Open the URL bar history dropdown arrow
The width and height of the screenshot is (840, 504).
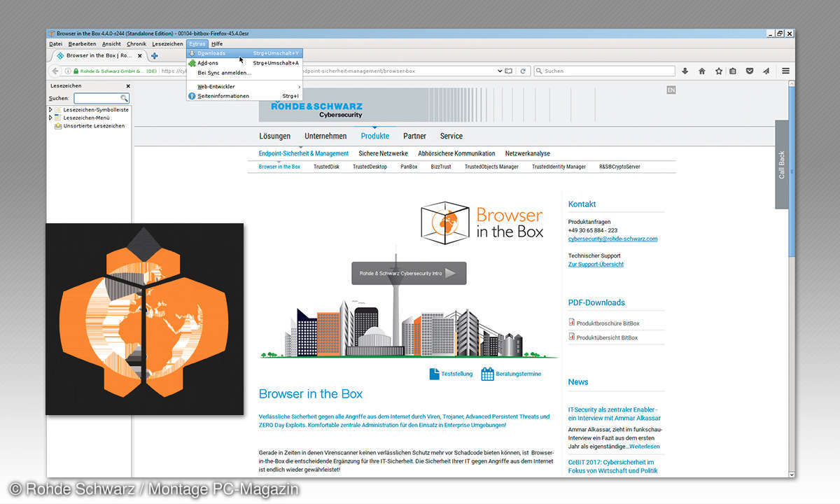click(499, 71)
